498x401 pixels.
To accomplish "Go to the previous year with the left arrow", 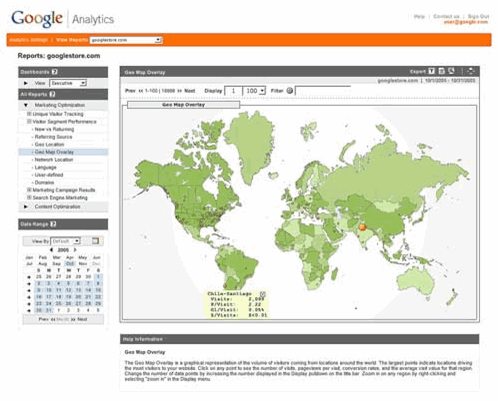I will point(51,250).
